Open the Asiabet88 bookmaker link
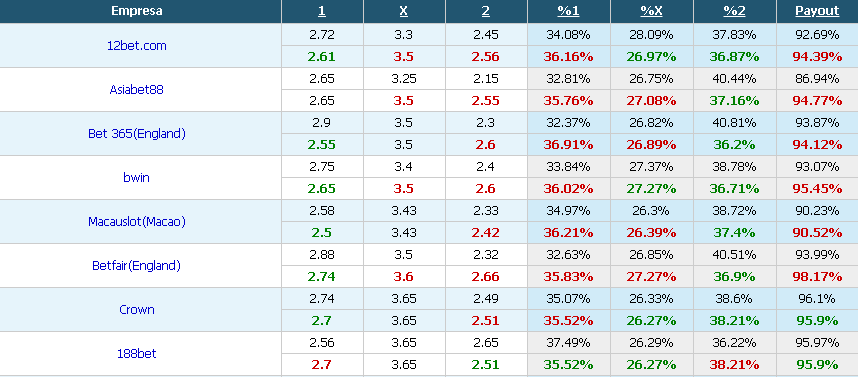This screenshot has width=858, height=377. point(137,90)
